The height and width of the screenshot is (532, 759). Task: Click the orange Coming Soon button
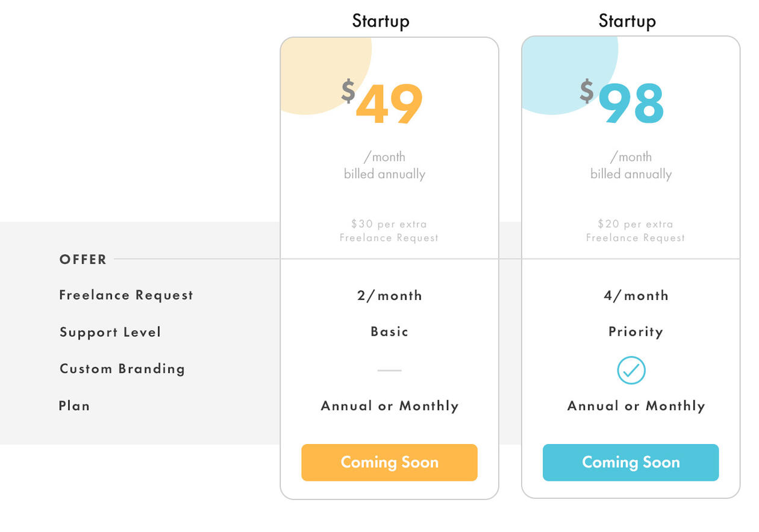point(389,463)
